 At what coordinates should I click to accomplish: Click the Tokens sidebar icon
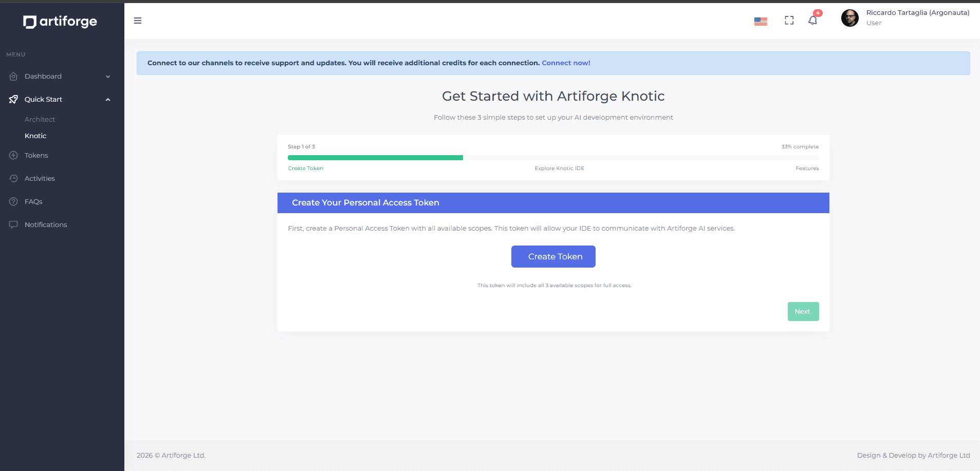point(13,155)
